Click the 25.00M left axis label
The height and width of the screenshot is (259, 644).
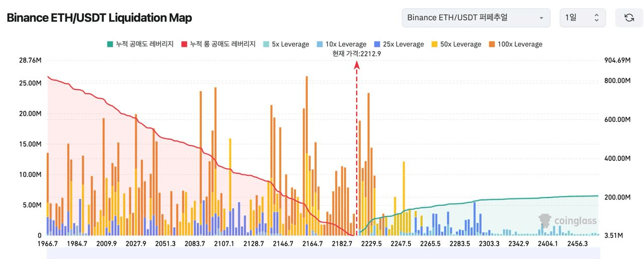(30, 83)
